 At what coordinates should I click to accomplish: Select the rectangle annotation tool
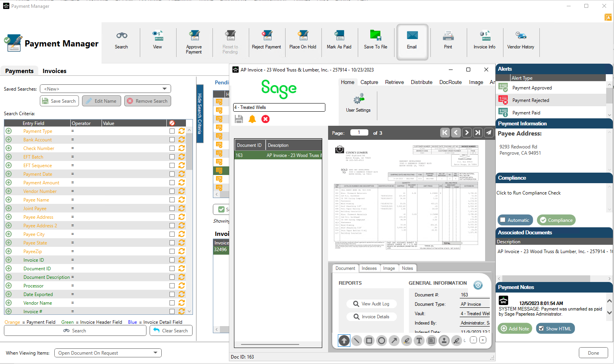point(369,341)
